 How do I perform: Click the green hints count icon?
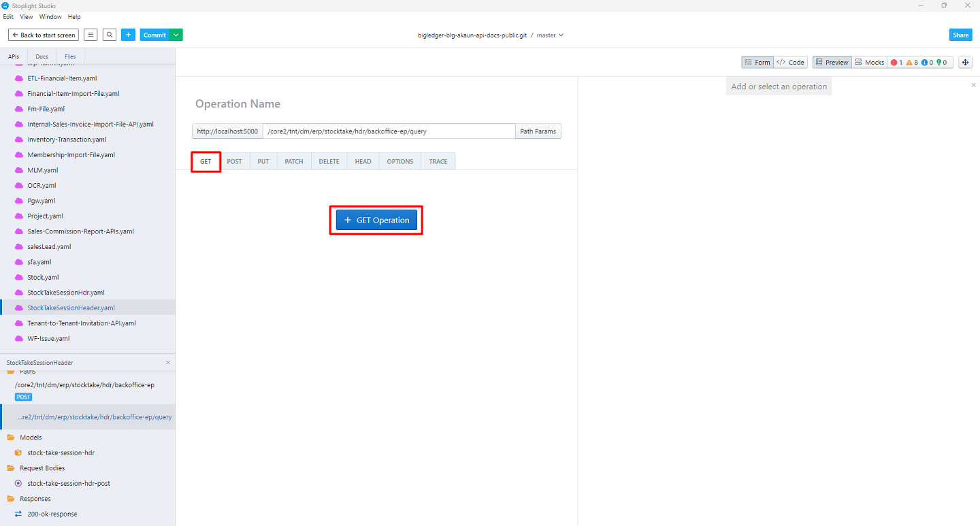tap(940, 63)
